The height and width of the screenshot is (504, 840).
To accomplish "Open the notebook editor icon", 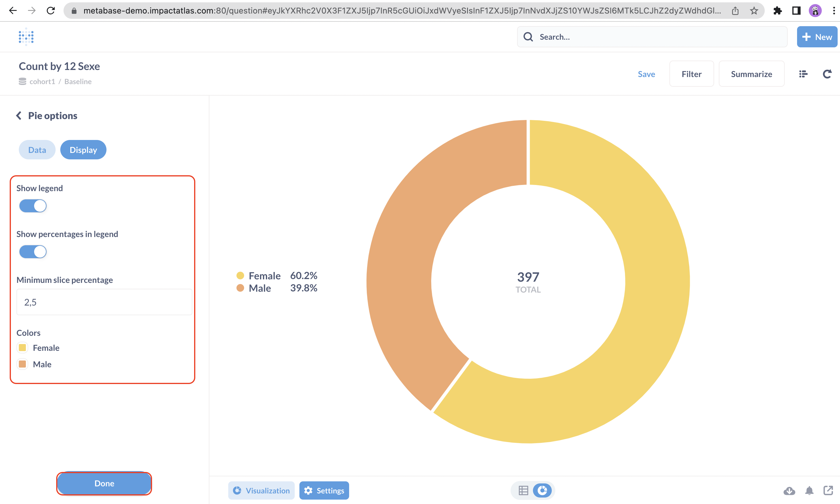I will pyautogui.click(x=803, y=74).
